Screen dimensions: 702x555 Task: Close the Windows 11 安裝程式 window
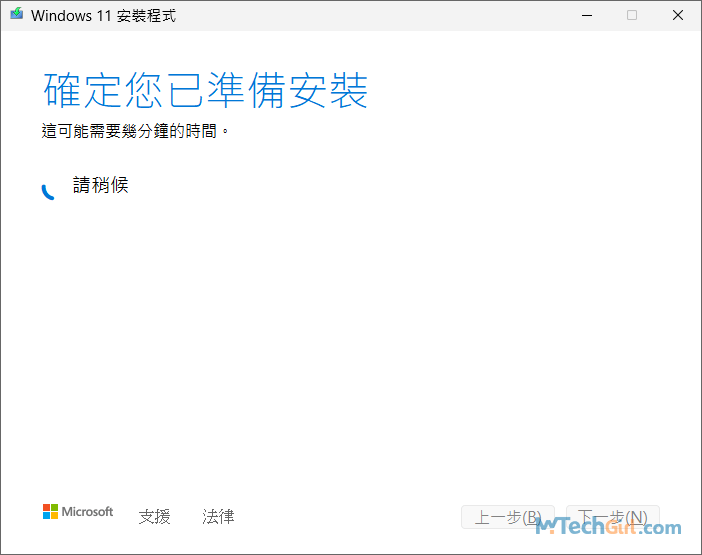(x=678, y=15)
